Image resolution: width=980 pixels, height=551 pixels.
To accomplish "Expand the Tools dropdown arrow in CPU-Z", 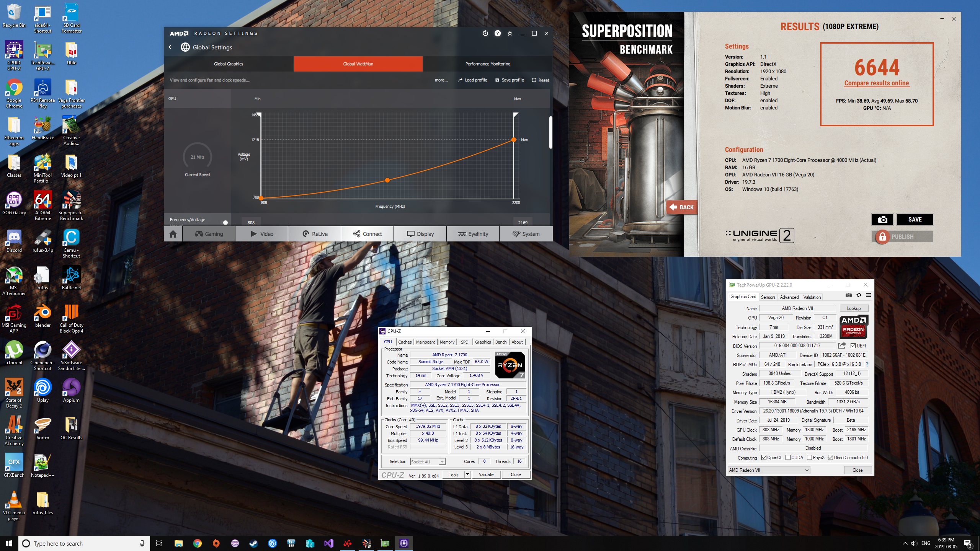I will [467, 474].
